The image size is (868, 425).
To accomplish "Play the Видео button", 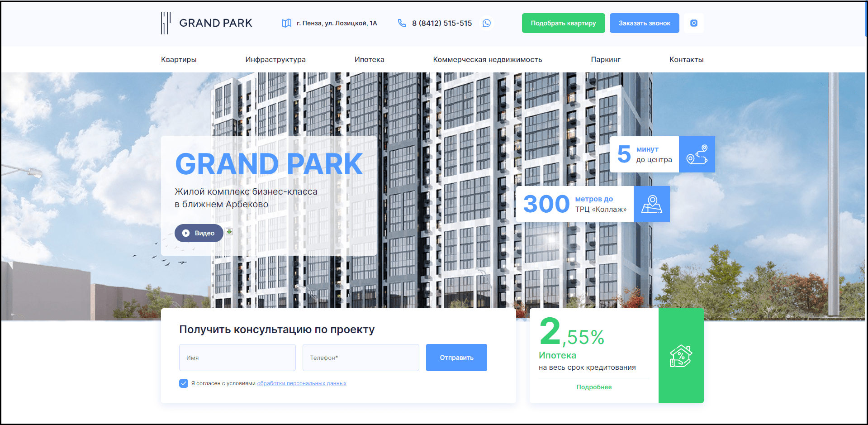I will point(199,233).
